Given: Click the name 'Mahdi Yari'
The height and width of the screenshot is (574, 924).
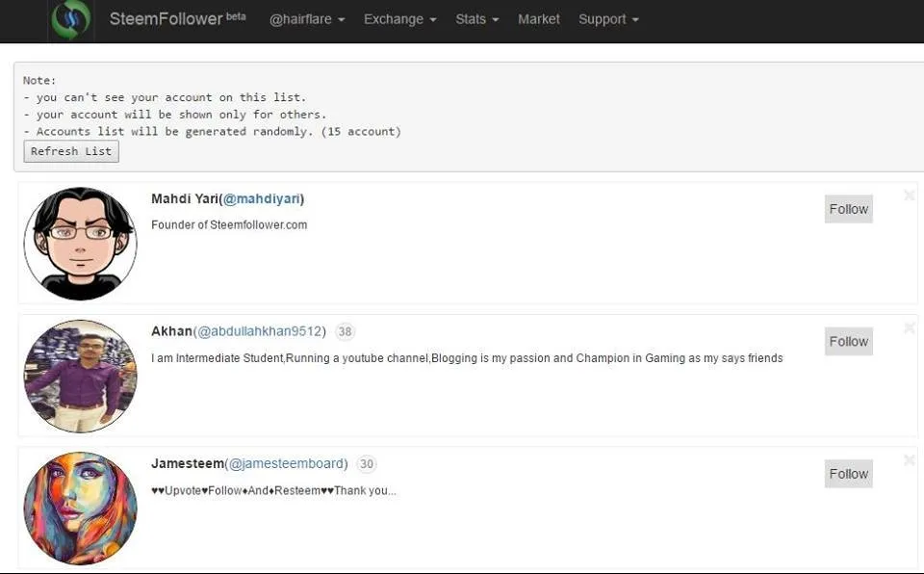Looking at the screenshot, I should (x=185, y=198).
